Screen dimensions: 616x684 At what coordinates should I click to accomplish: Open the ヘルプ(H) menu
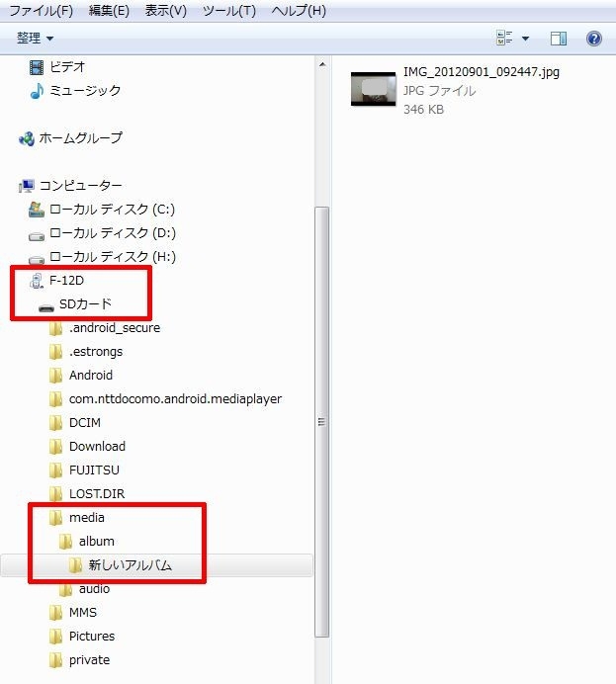[x=299, y=10]
